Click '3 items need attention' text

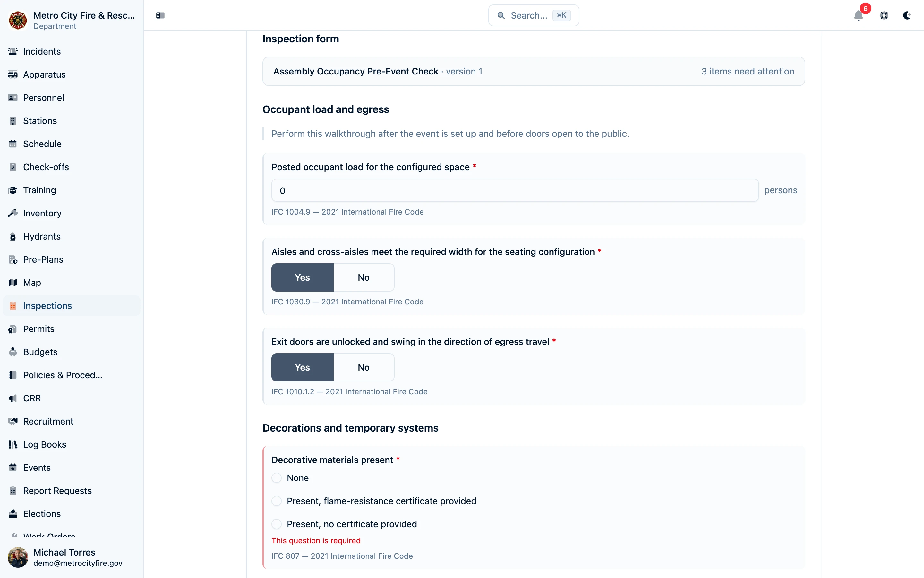[748, 72]
